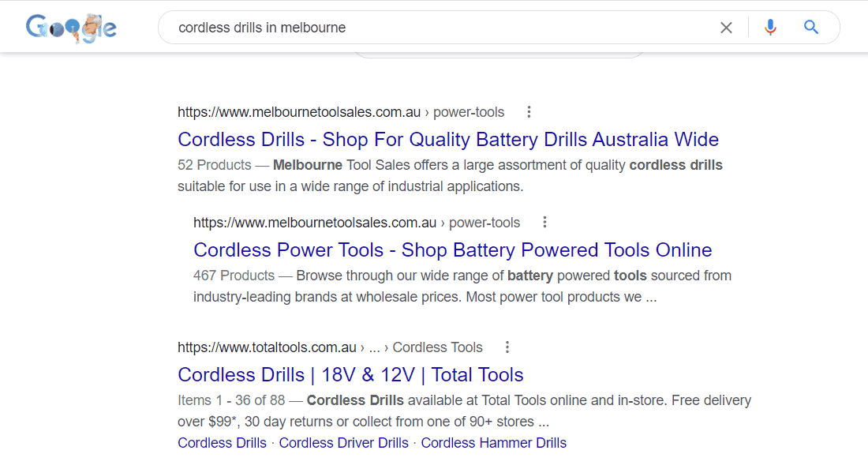
Task: Click the melbournetoolsales URL above Cordless Drills title
Action: point(299,112)
